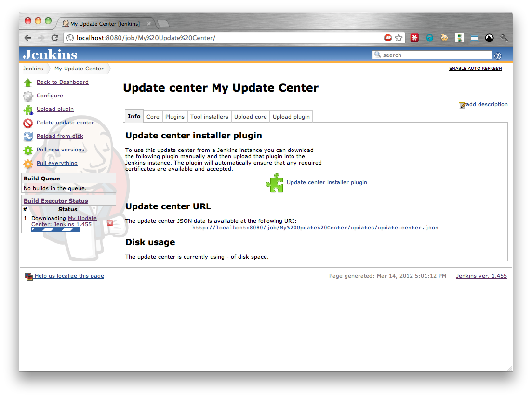
Task: Click the search help question mark icon
Action: [x=498, y=55]
